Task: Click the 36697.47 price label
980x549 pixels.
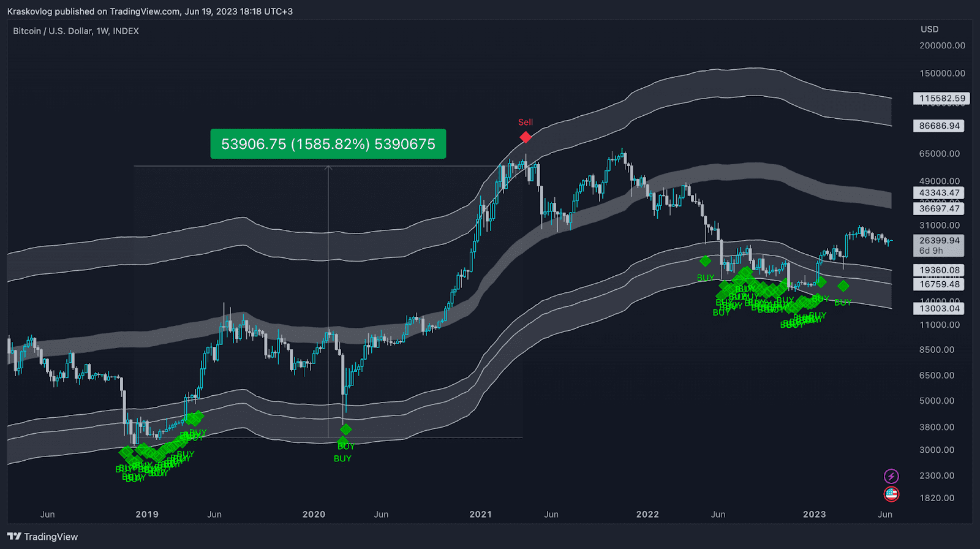Action: (x=940, y=208)
